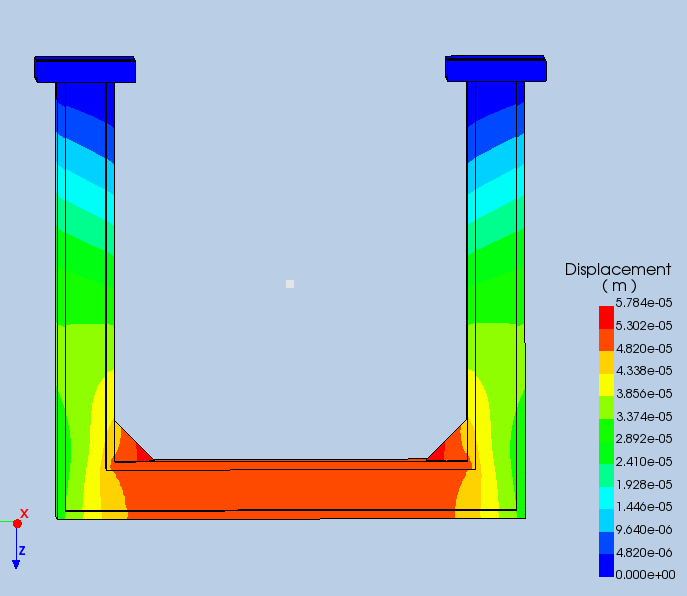Image resolution: width=687 pixels, height=596 pixels.
Task: Select the right blue top flange
Action: pyautogui.click(x=496, y=68)
